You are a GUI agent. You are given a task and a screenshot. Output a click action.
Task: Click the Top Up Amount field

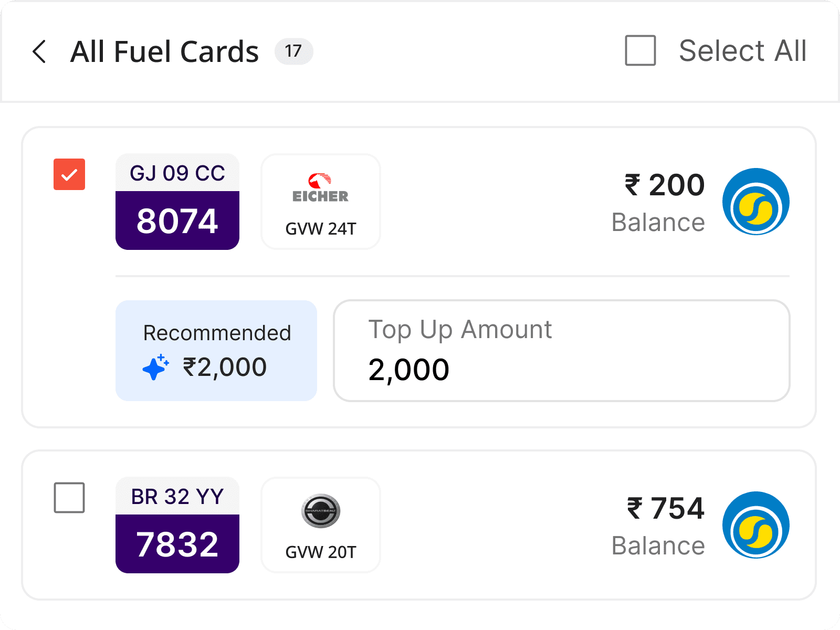click(561, 351)
